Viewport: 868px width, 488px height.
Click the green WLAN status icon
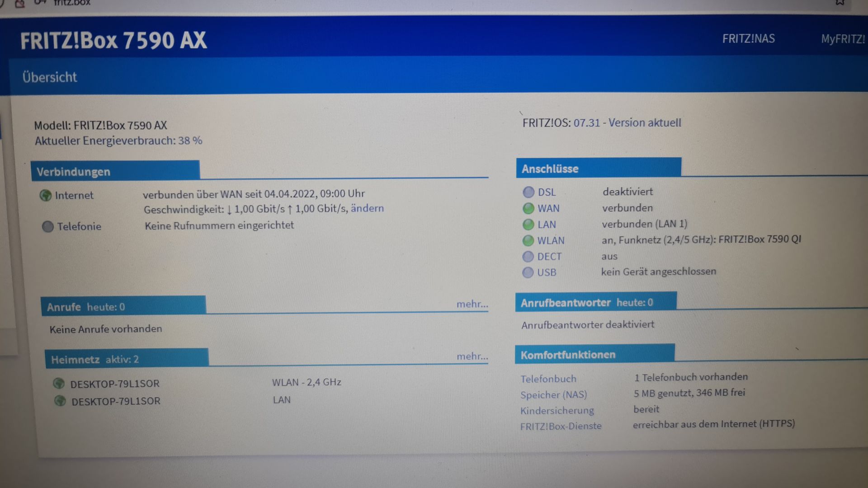[x=528, y=240]
